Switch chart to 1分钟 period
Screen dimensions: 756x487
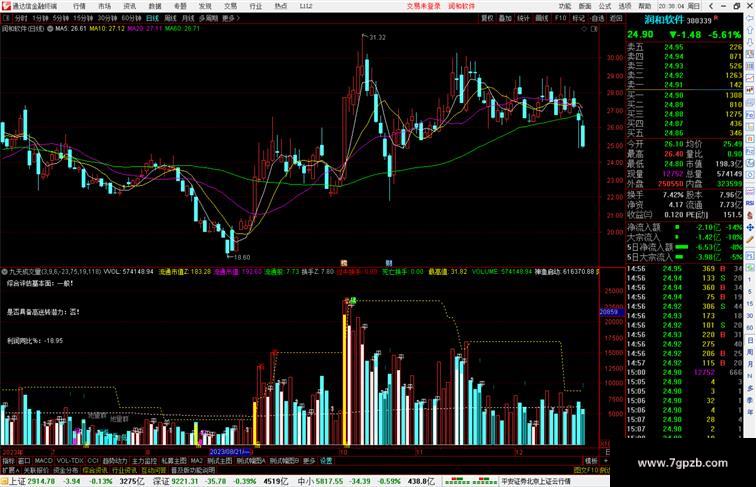point(40,18)
